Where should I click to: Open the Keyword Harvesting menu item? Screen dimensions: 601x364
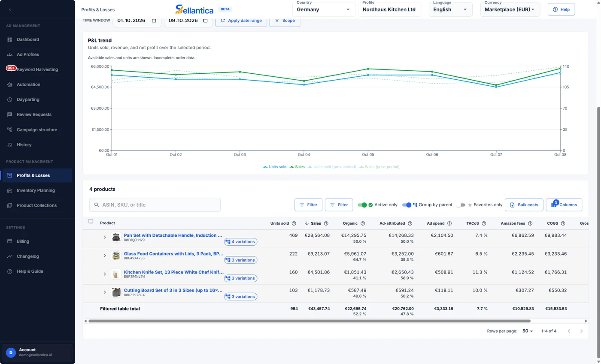pyautogui.click(x=37, y=69)
